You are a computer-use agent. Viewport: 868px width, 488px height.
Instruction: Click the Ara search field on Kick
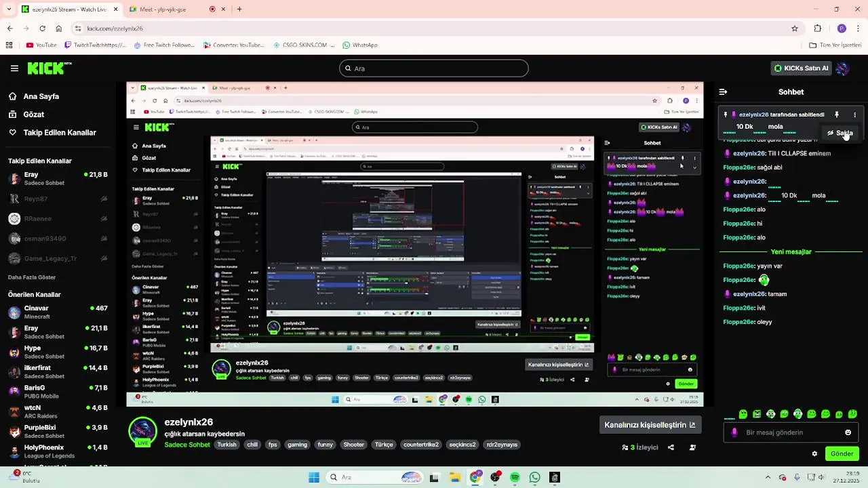point(433,68)
